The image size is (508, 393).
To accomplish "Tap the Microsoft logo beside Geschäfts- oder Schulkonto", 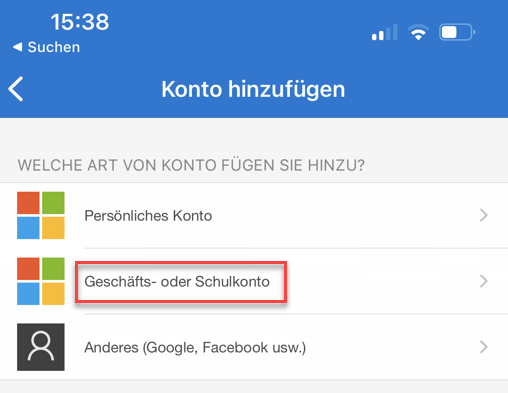I will 41,281.
